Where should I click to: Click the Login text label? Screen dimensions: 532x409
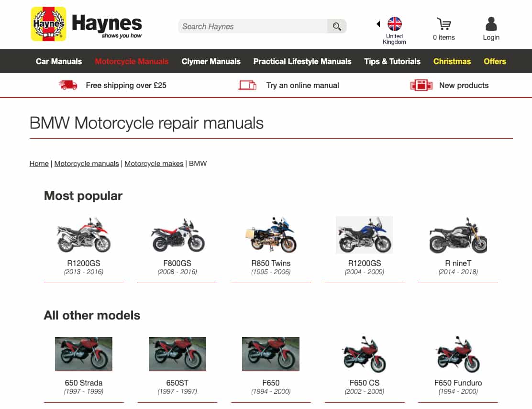pyautogui.click(x=491, y=37)
